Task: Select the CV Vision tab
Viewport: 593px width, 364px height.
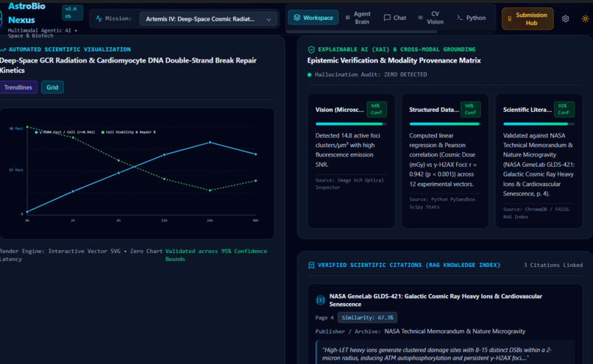Action: point(430,18)
